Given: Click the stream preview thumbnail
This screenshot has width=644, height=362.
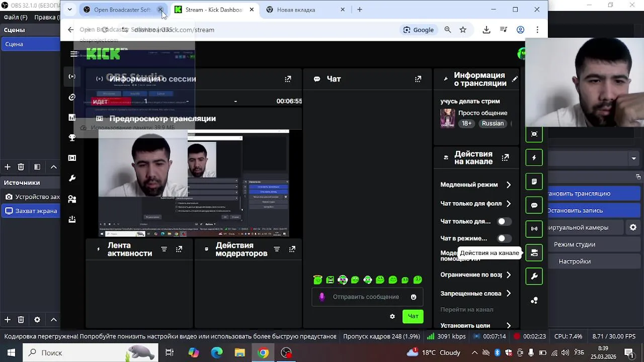Looking at the screenshot, I should [194, 183].
